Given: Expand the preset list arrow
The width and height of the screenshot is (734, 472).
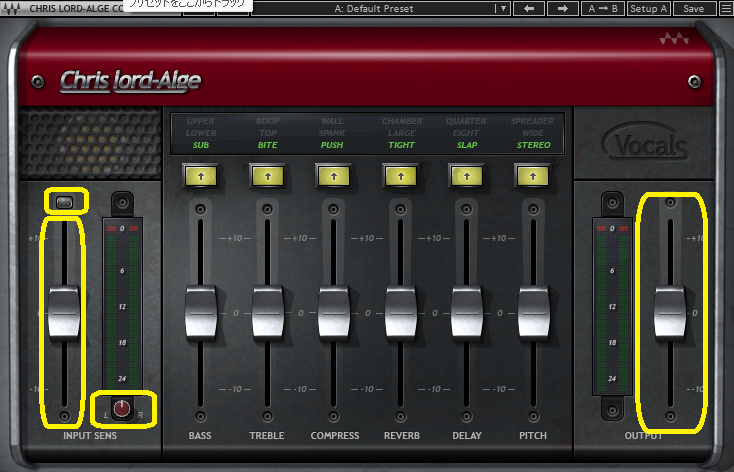Looking at the screenshot, I should point(503,8).
